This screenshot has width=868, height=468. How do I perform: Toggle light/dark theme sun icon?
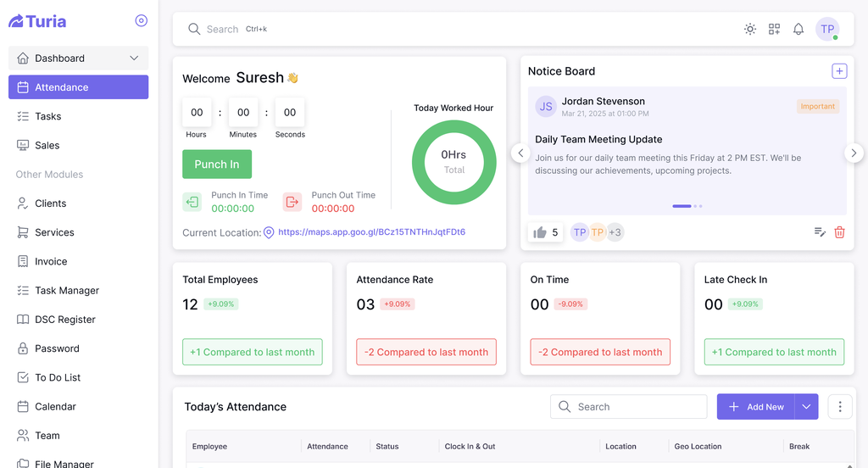tap(750, 29)
